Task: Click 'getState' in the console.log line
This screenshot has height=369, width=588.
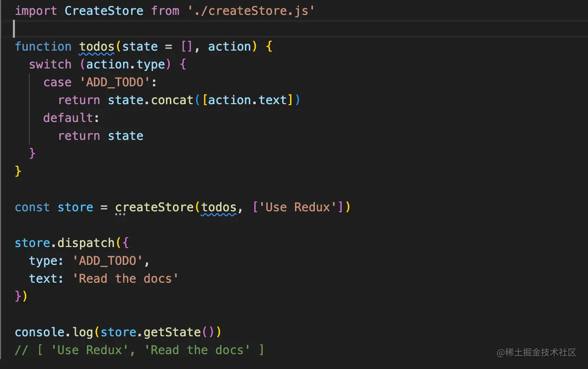Action: point(172,332)
